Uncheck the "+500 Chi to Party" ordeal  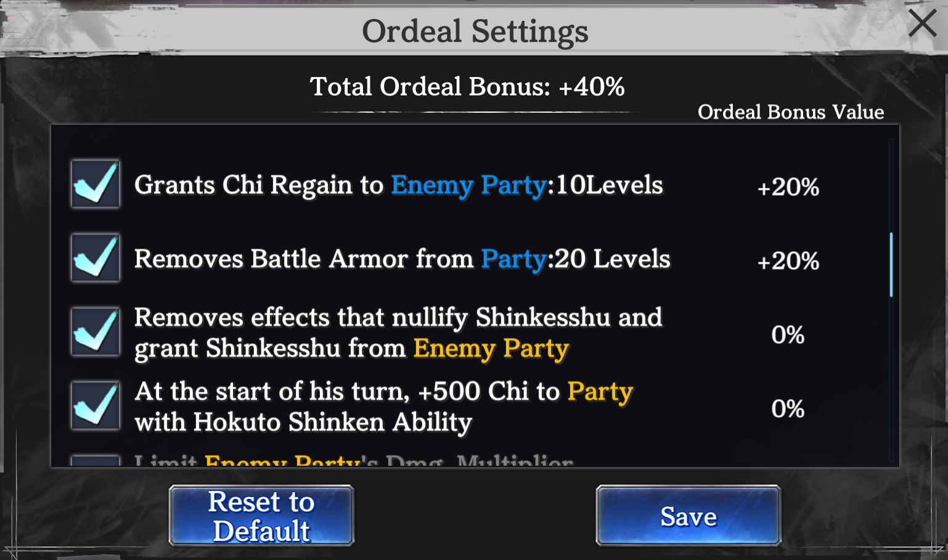[x=95, y=405]
